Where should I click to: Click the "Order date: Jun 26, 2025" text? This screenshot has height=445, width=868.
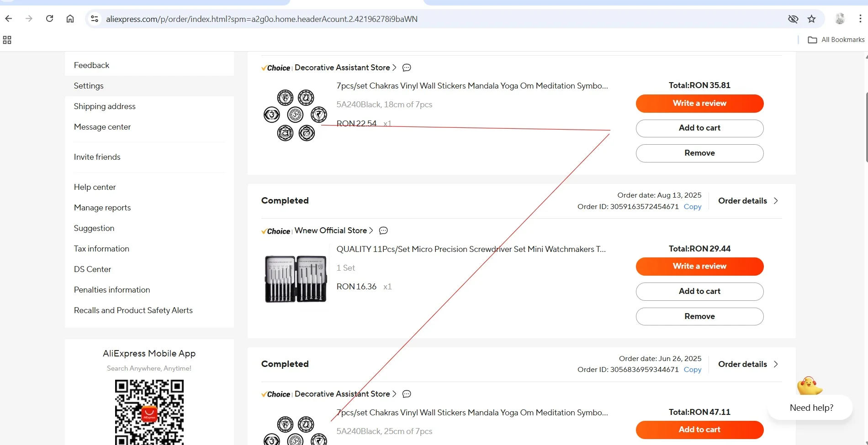660,359
